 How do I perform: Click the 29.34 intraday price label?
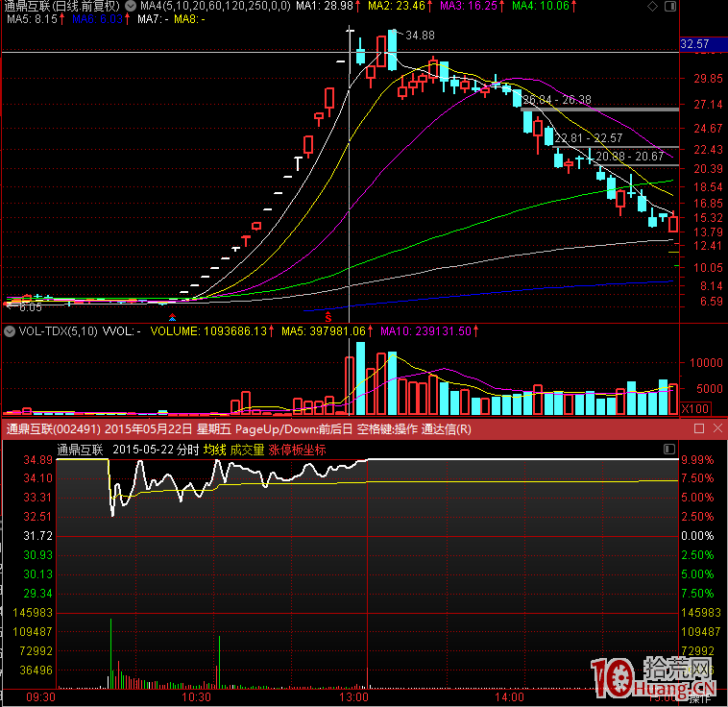click(x=38, y=594)
